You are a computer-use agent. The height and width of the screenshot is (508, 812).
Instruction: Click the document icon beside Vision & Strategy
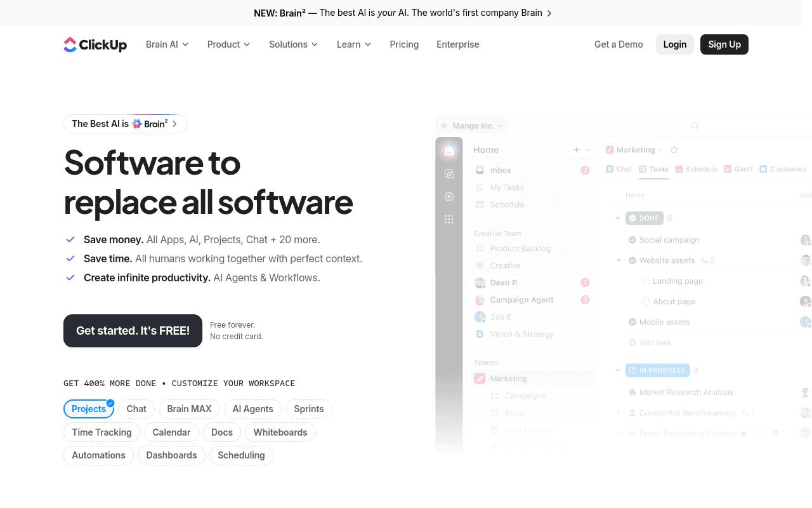coord(480,334)
